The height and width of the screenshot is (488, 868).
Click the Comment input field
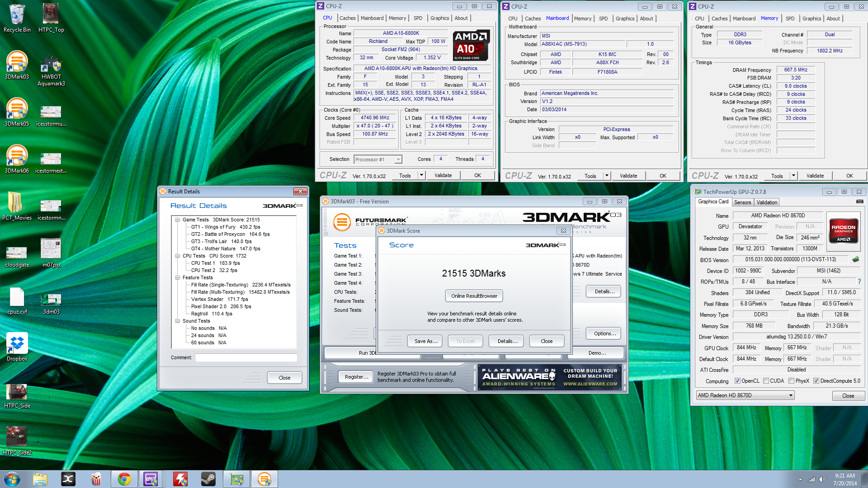click(246, 357)
